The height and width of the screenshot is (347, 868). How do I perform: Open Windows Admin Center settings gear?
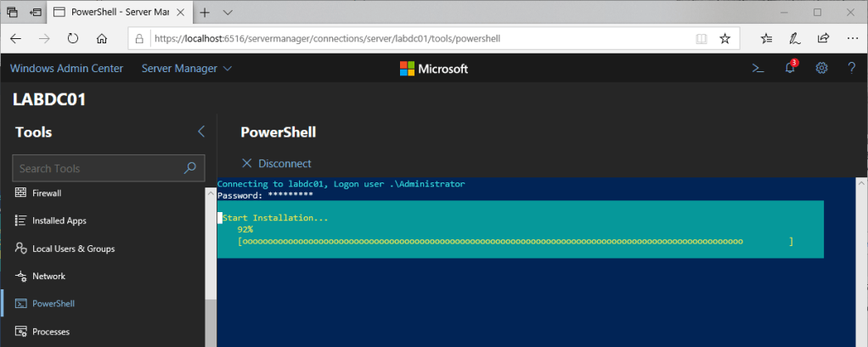tap(821, 69)
